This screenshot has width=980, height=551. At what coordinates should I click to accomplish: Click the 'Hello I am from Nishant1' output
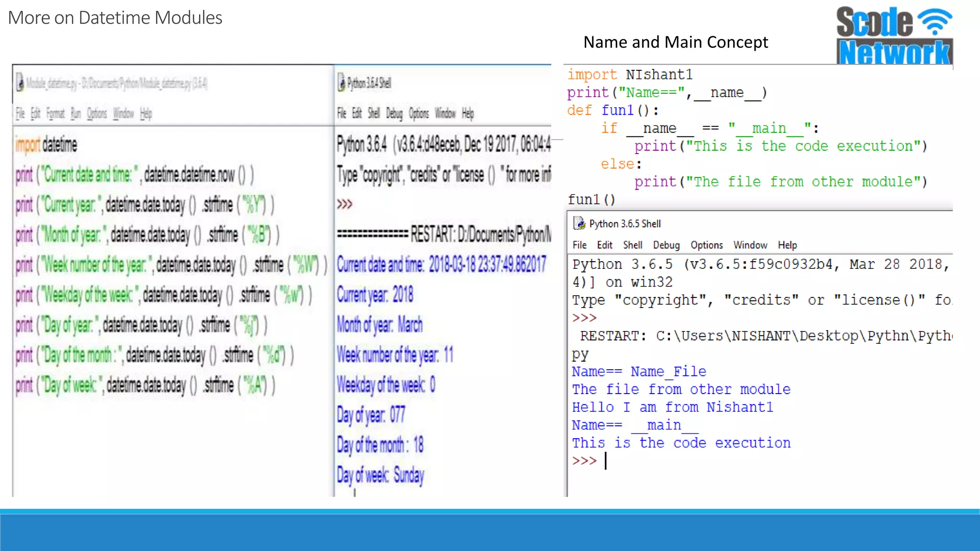click(x=672, y=407)
